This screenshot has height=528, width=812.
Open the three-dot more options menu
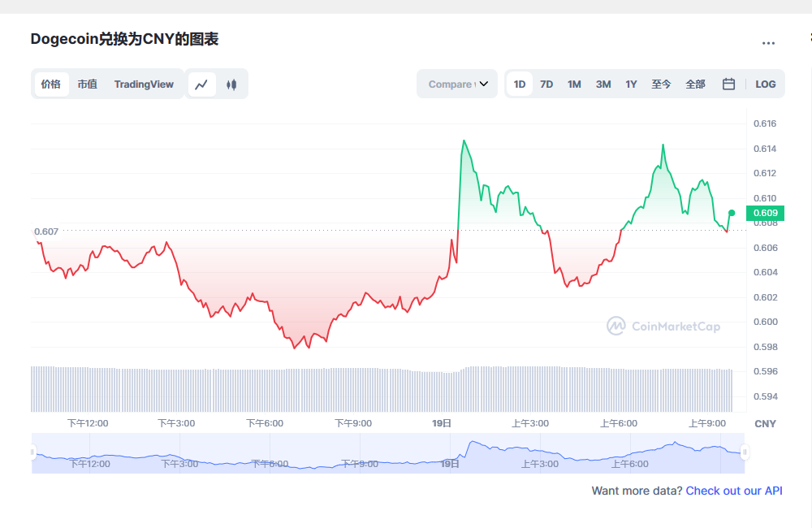click(x=768, y=43)
